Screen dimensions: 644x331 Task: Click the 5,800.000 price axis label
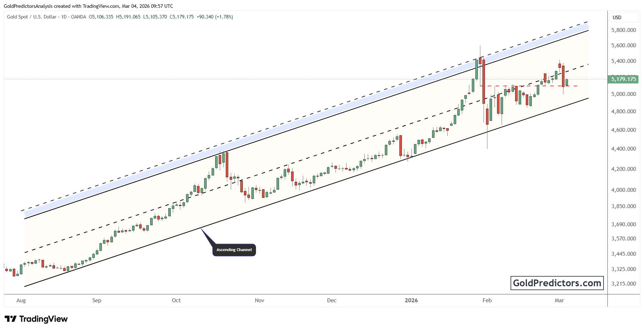tap(623, 30)
